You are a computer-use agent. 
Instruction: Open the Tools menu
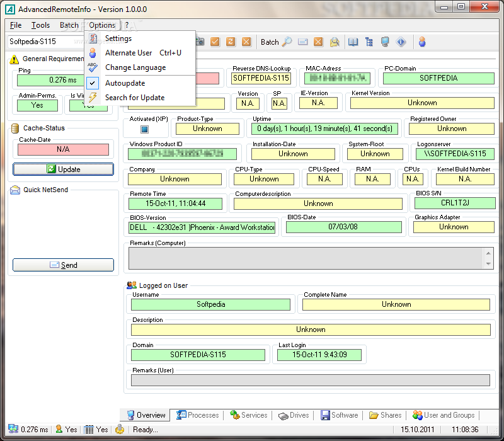click(40, 25)
